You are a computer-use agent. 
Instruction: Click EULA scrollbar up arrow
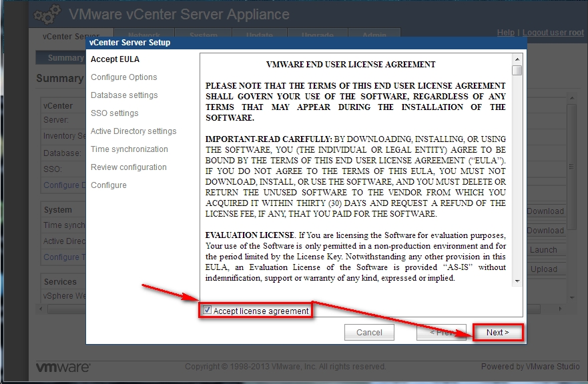coord(517,59)
